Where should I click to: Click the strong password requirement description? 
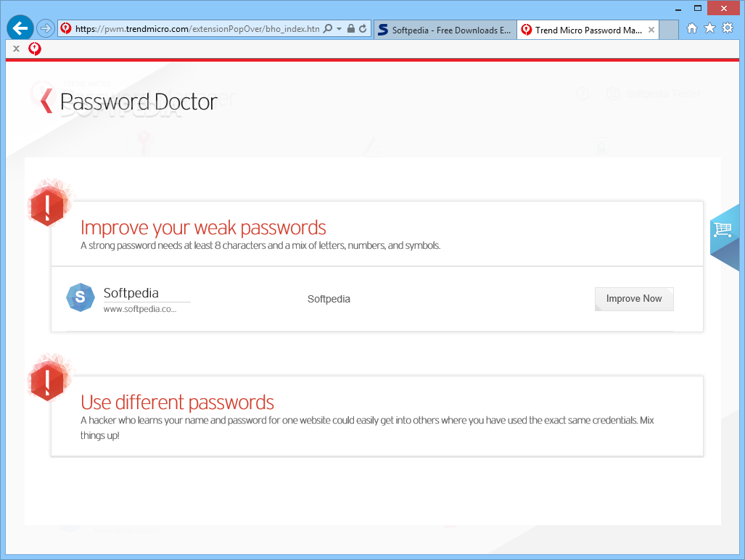260,246
